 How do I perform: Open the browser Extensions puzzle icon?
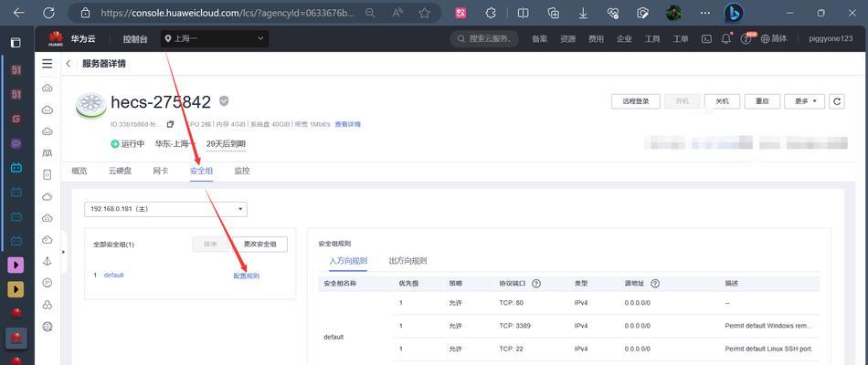tap(490, 13)
